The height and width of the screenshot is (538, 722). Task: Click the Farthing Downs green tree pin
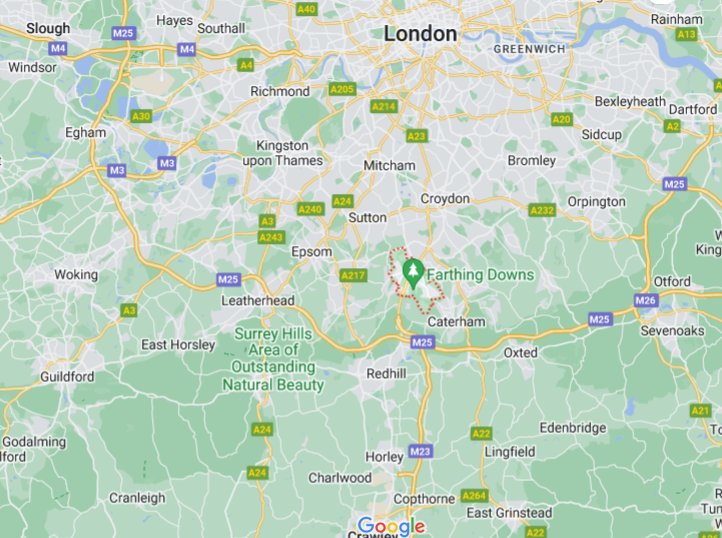pyautogui.click(x=413, y=274)
